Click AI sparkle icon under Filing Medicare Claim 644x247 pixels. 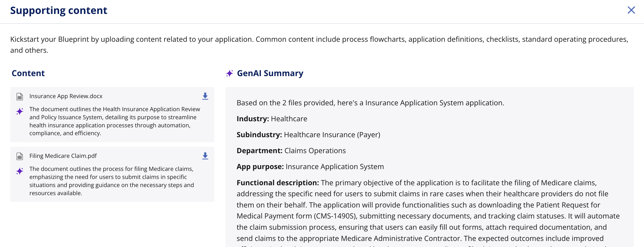pyautogui.click(x=20, y=171)
